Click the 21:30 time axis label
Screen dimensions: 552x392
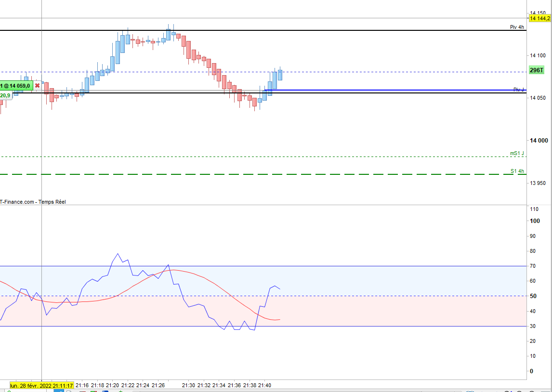[188, 385]
